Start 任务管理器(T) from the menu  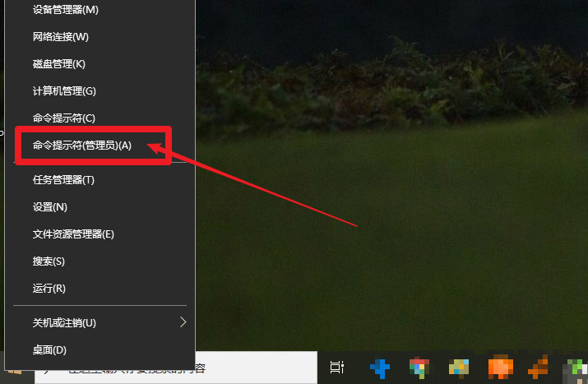[x=63, y=180]
